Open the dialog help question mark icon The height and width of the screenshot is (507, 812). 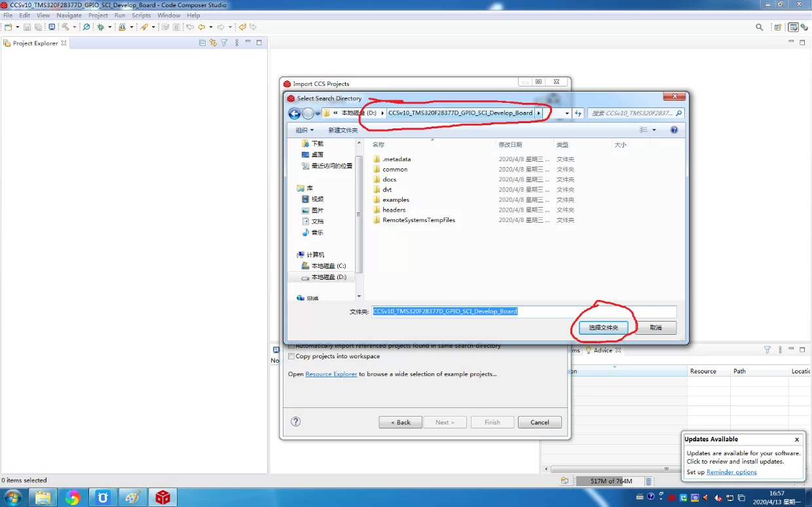tap(295, 422)
